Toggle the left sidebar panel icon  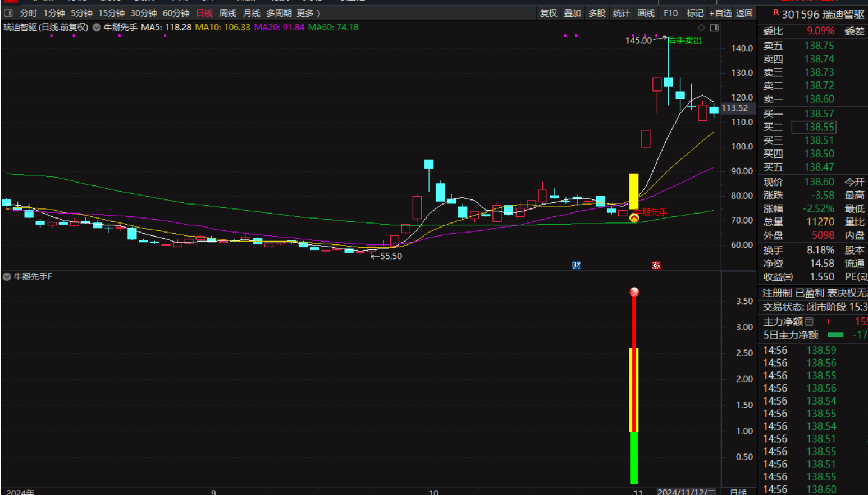click(8, 13)
